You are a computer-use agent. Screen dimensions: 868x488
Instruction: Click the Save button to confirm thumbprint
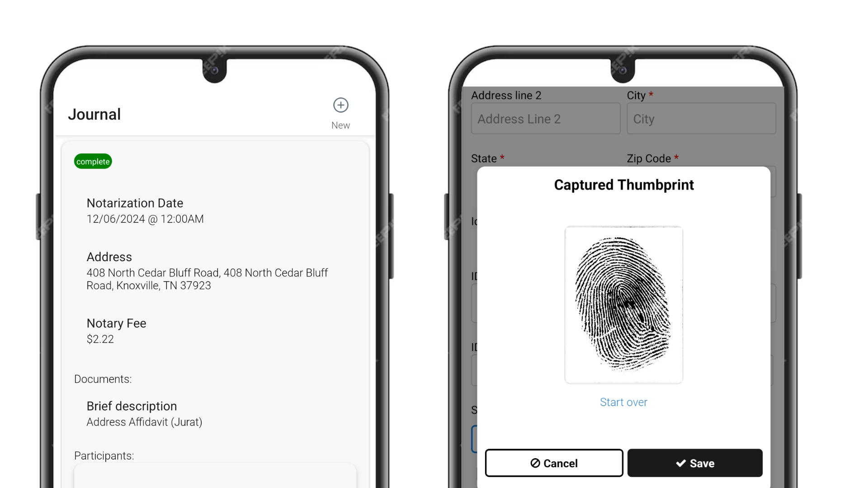point(694,463)
